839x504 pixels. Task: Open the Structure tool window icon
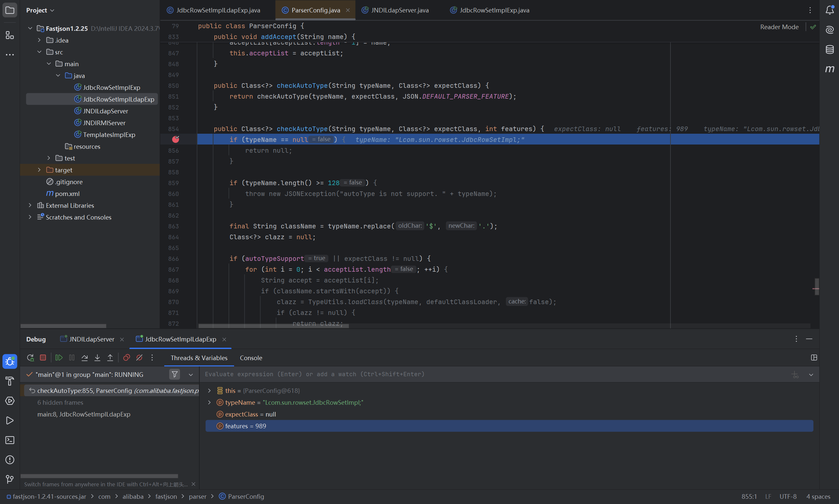(10, 35)
